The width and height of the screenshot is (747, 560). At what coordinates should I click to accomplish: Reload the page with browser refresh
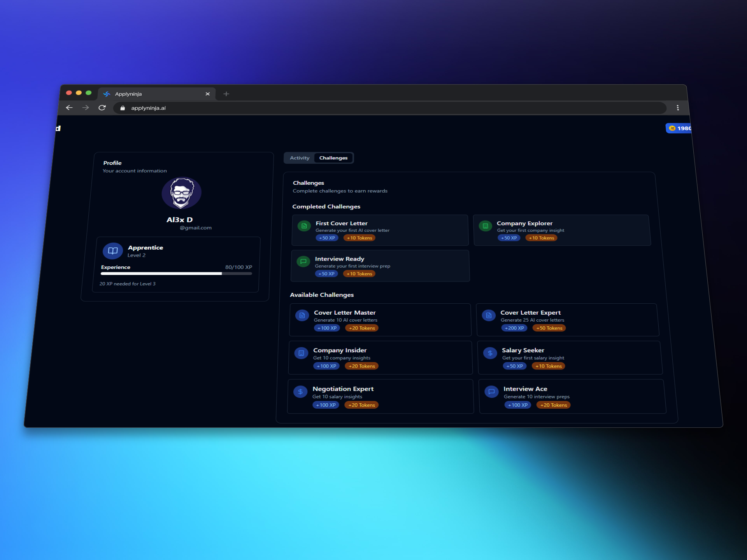102,108
